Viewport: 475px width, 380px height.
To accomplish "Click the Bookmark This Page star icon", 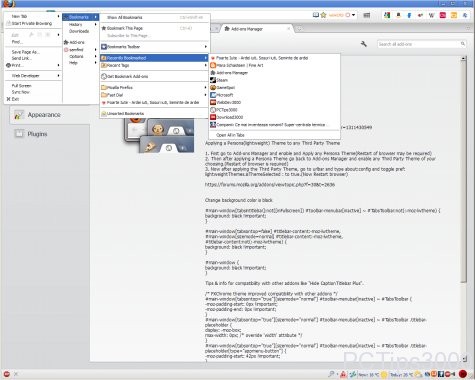I will pyautogui.click(x=104, y=28).
